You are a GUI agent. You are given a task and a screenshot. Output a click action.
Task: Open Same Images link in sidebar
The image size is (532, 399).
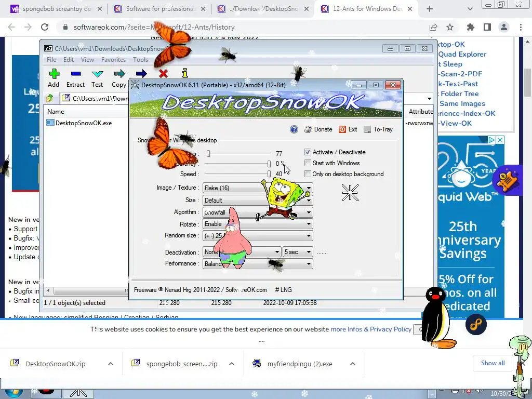(x=462, y=103)
